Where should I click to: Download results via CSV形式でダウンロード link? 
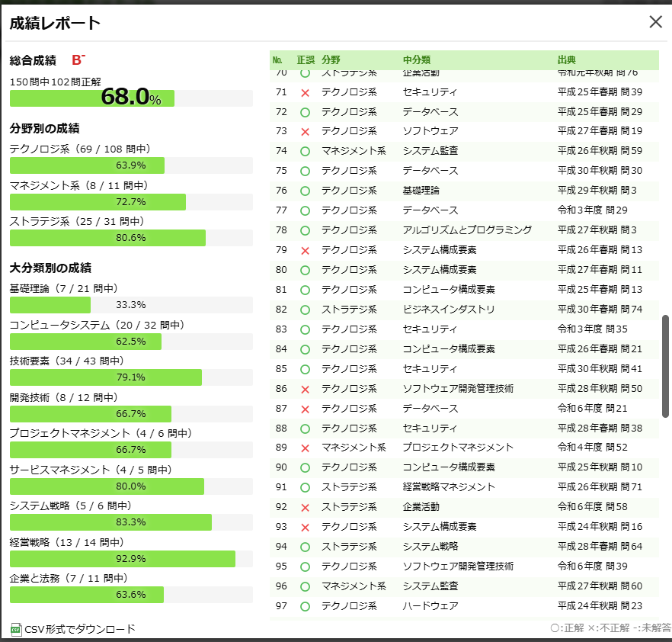[x=80, y=629]
